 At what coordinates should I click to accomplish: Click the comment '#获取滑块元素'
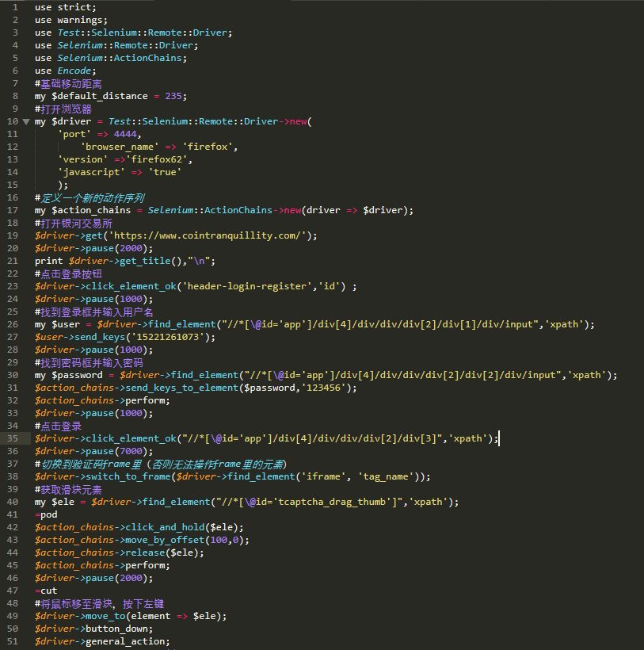click(x=68, y=490)
